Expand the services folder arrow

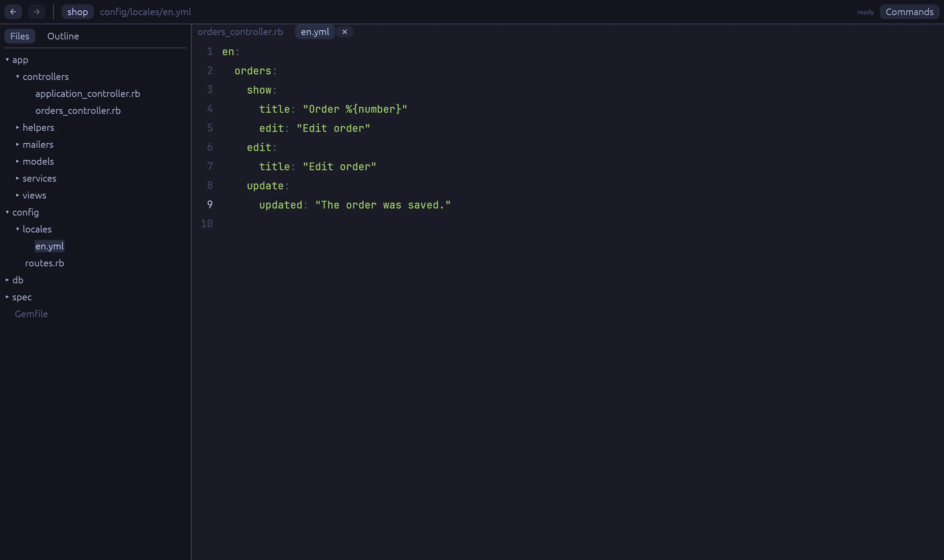pyautogui.click(x=17, y=178)
